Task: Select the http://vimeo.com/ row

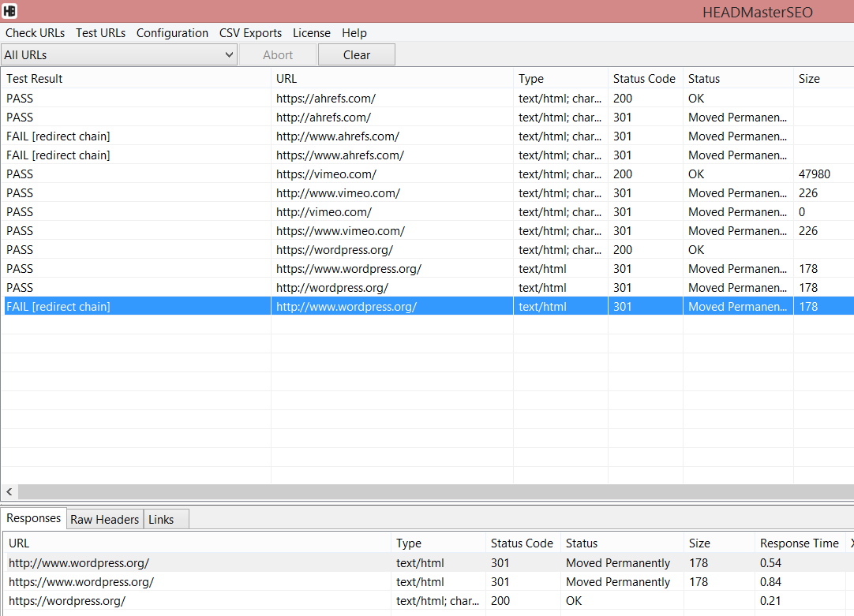Action: tap(428, 212)
